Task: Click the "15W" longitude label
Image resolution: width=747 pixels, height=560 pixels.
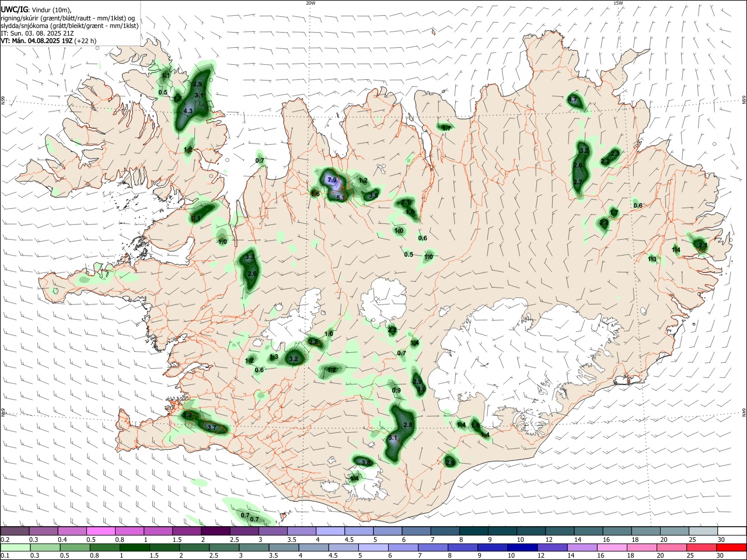Action: 618,3
